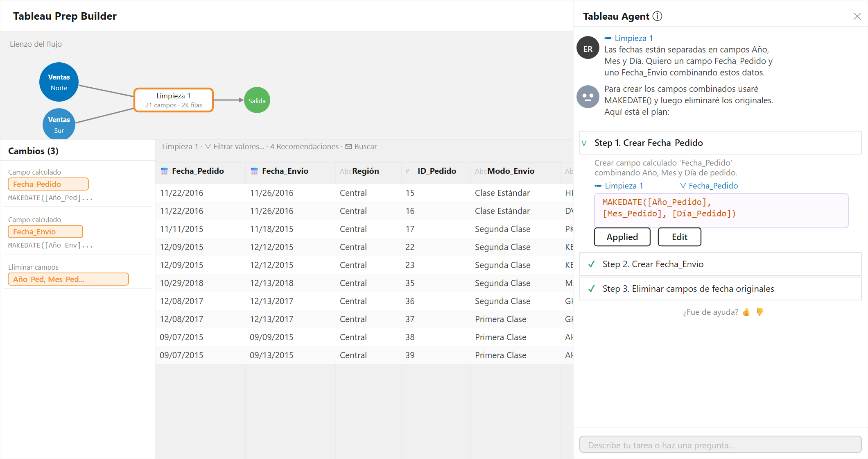868x459 pixels.
Task: Focus the 'Describe tu tarea' input field
Action: 721,445
